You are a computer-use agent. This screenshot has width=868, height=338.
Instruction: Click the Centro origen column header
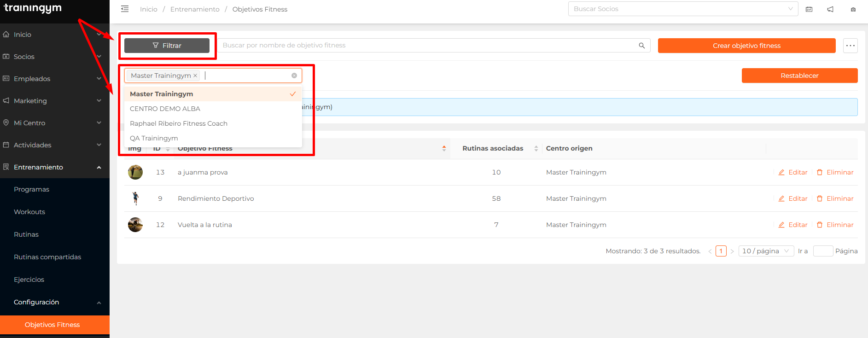point(569,148)
